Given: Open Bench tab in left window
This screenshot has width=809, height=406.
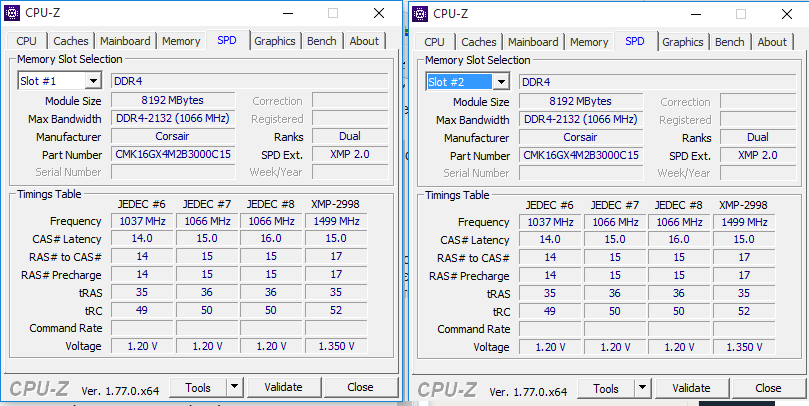Looking at the screenshot, I should pyautogui.click(x=321, y=41).
